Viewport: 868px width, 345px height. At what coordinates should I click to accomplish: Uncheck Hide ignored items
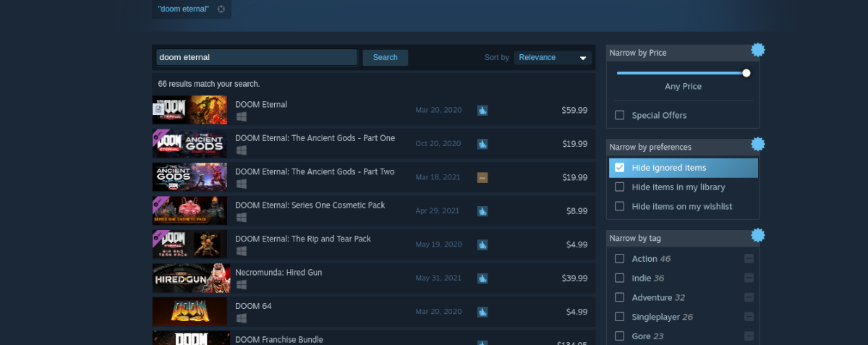pyautogui.click(x=619, y=168)
